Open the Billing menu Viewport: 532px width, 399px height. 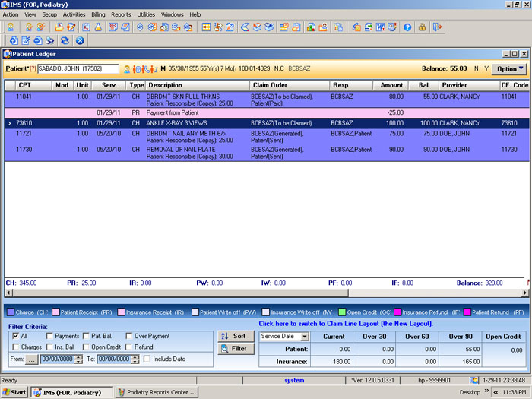click(x=98, y=14)
